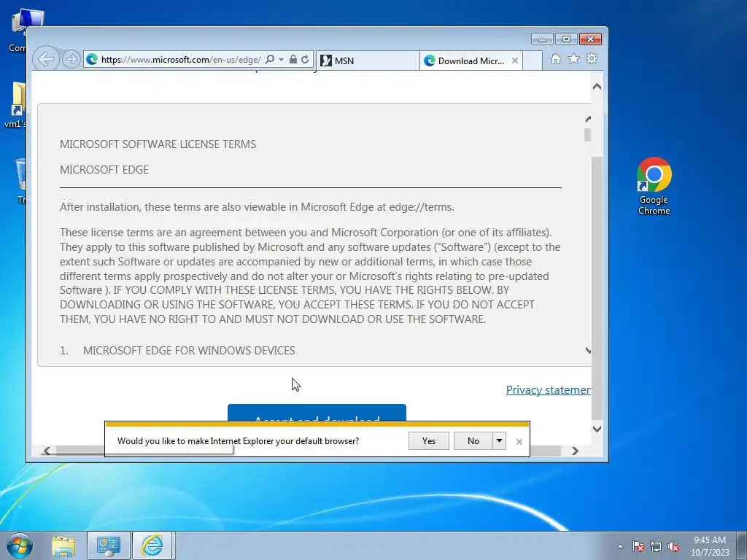747x560 pixels.
Task: Go back with the browser Back arrow
Action: [46, 59]
